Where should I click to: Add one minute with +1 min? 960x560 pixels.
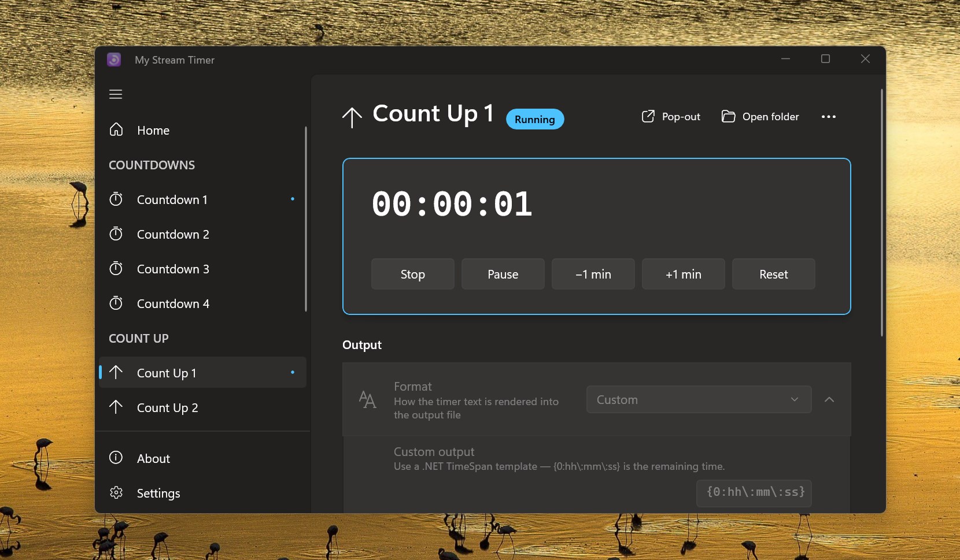(x=684, y=274)
